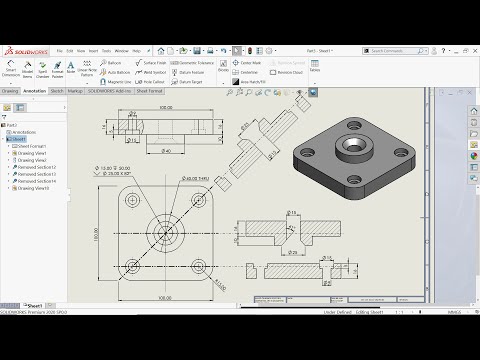Open the Insert menu
The image size is (480, 360).
[x=93, y=51]
